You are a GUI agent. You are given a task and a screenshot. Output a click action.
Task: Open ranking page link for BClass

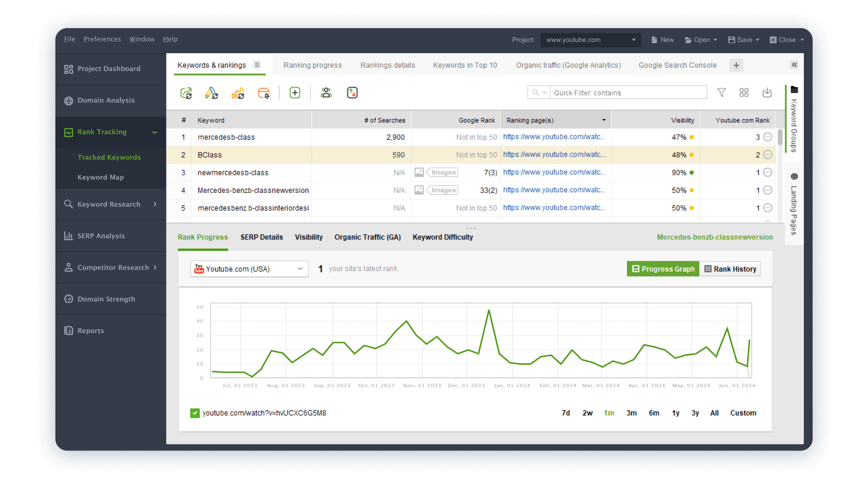(554, 154)
